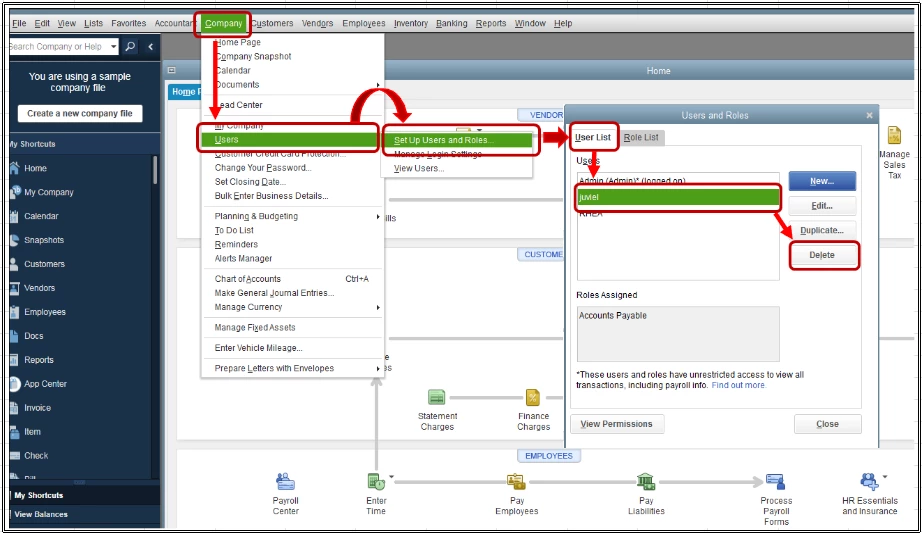Select Chart of Accounts menu item

click(248, 279)
